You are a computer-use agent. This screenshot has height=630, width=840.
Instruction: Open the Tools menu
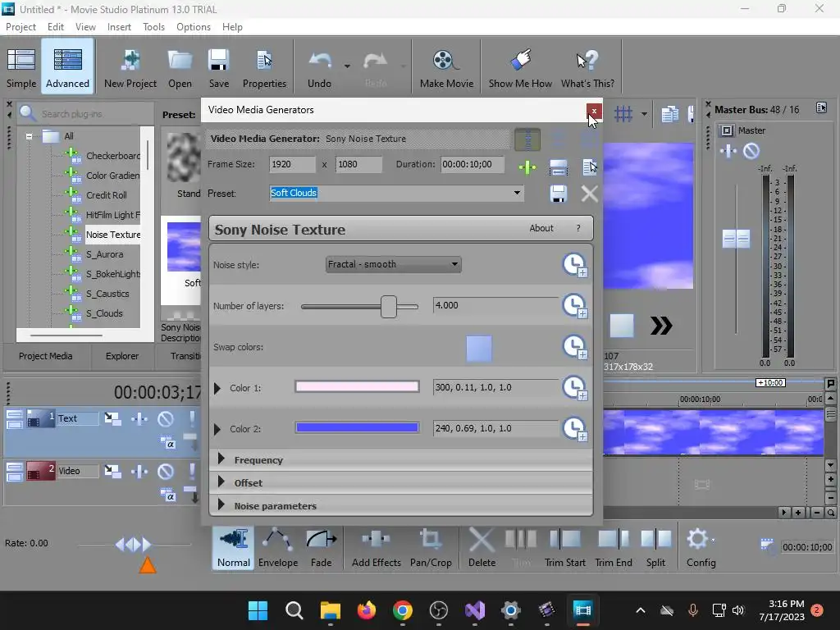tap(153, 27)
